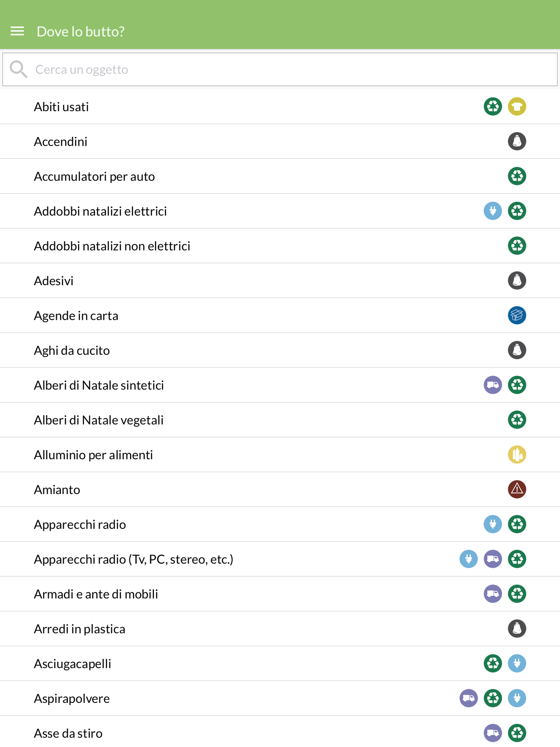The width and height of the screenshot is (560, 747).
Task: Tap the purple truck icon in the Aspirapolvere row
Action: coord(468,698)
